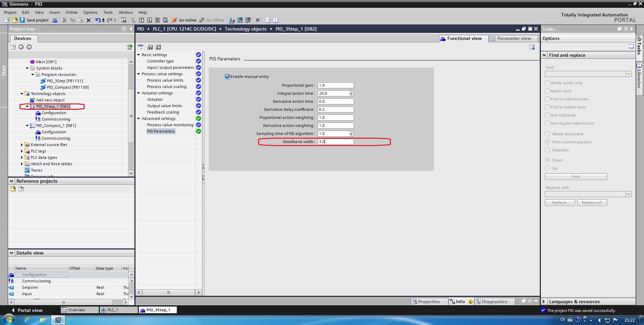Click the Undo arrow icon

98,20
